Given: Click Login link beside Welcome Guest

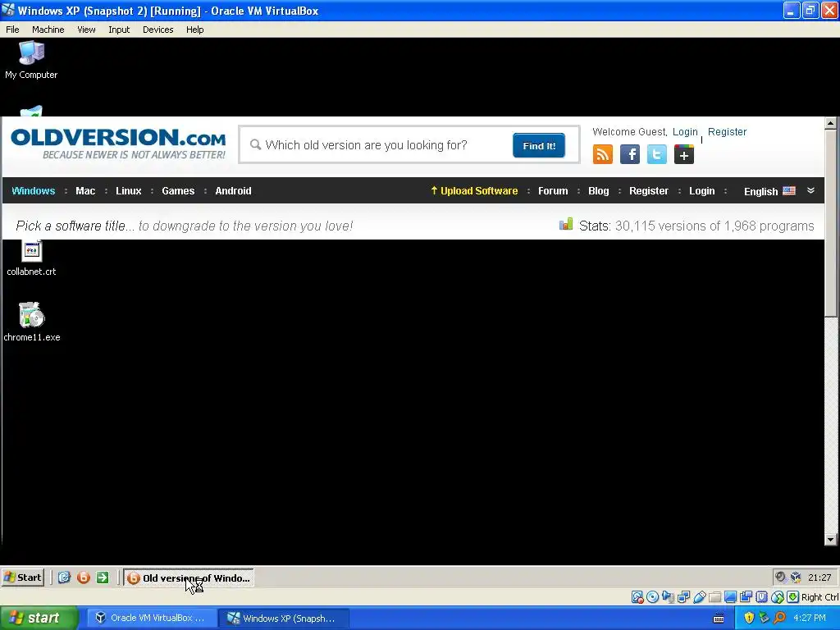Looking at the screenshot, I should [x=685, y=132].
